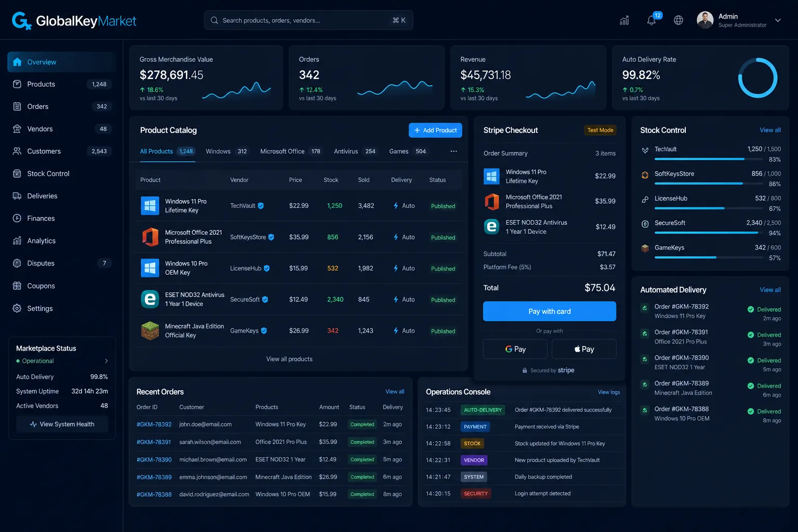The image size is (798, 532).
Task: Select the All Products tab
Action: click(167, 151)
